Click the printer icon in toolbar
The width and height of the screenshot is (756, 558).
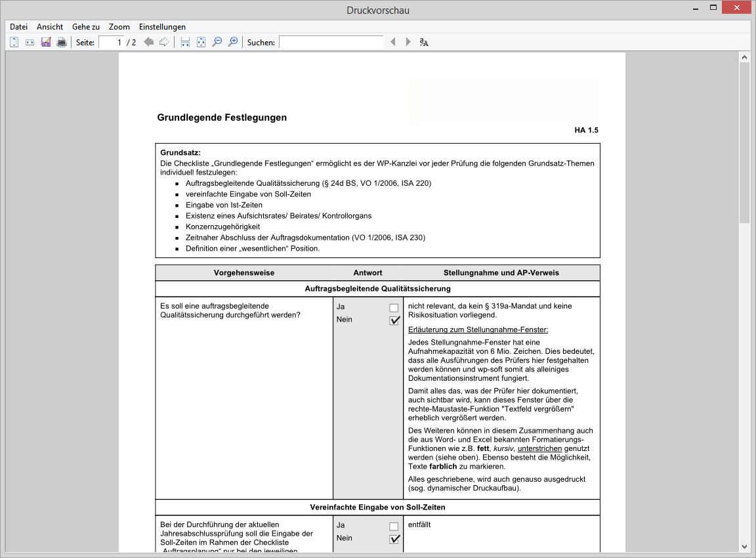tap(62, 42)
